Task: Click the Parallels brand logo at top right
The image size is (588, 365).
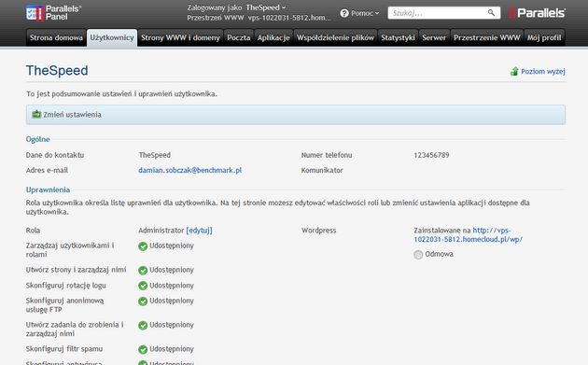Action: [537, 13]
